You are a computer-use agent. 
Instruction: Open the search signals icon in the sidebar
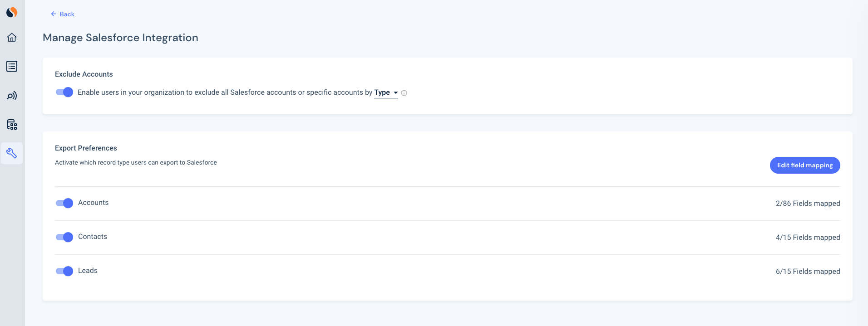(x=12, y=96)
